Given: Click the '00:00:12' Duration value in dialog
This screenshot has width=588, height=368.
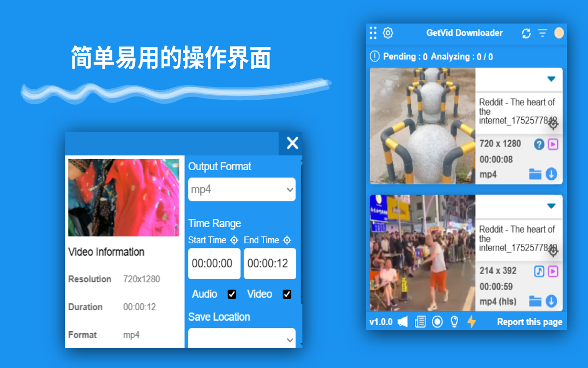Looking at the screenshot, I should (x=140, y=307).
